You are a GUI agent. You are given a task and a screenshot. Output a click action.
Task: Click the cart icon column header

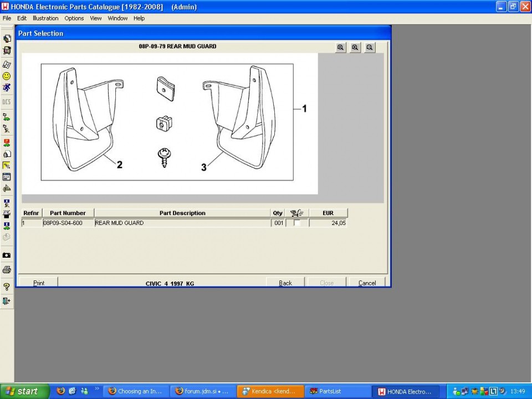point(297,213)
